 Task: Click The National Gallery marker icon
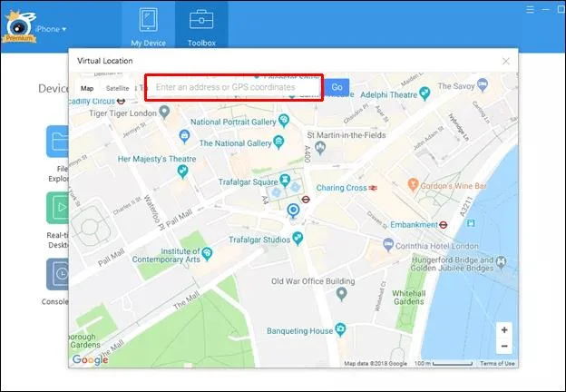(x=278, y=142)
